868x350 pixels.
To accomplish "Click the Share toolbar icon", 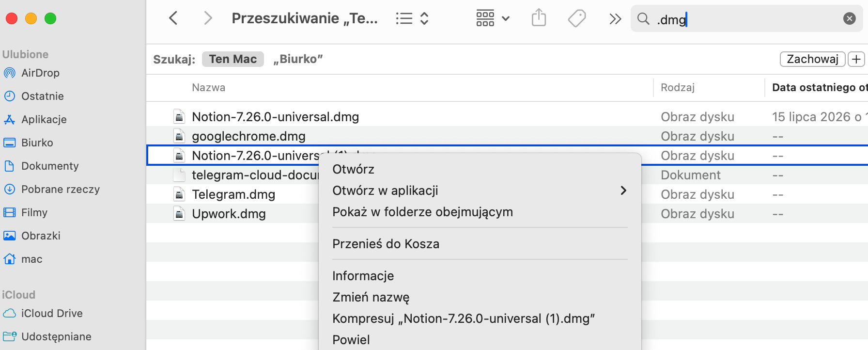I will pos(539,18).
